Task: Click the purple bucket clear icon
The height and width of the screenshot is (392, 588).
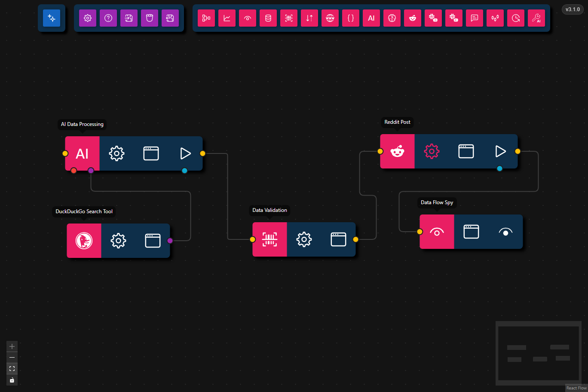Action: (x=150, y=18)
